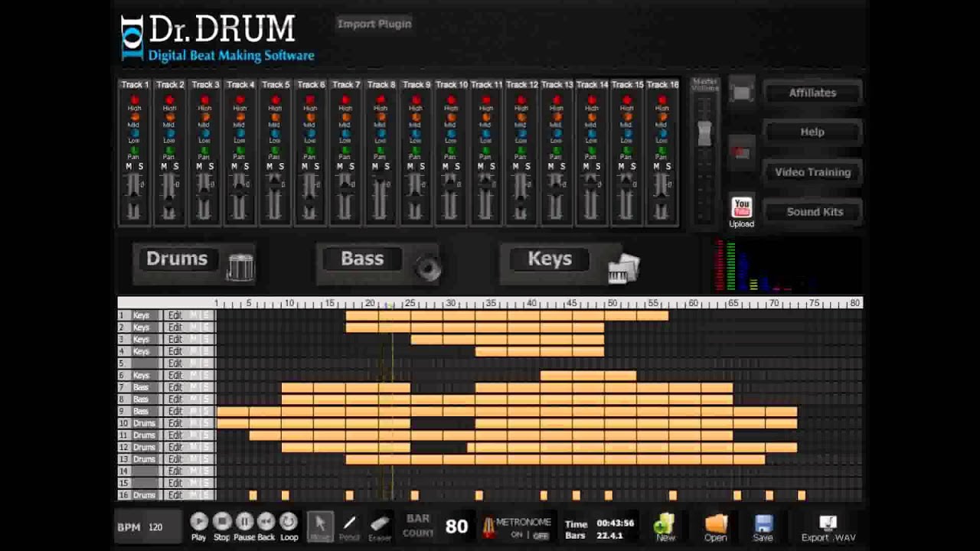Click the Import Plugin button
Viewport: 980px width, 551px height.
374,24
